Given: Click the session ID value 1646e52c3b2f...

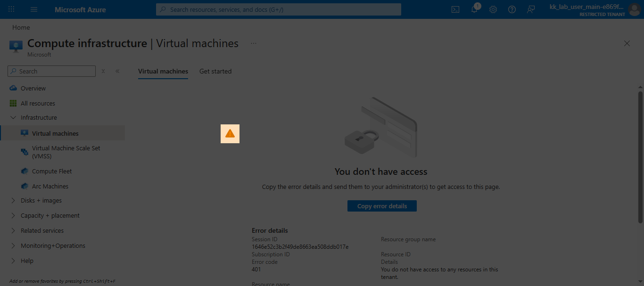Looking at the screenshot, I should pos(300,247).
